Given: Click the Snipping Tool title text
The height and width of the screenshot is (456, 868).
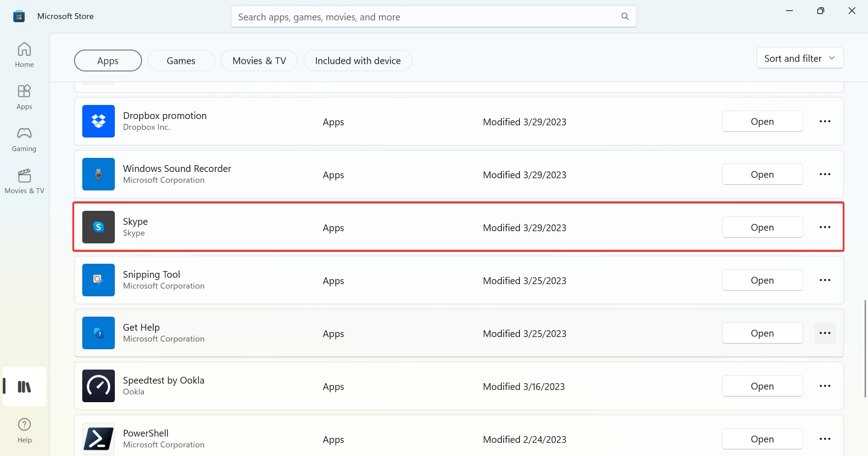Looking at the screenshot, I should click(x=151, y=274).
